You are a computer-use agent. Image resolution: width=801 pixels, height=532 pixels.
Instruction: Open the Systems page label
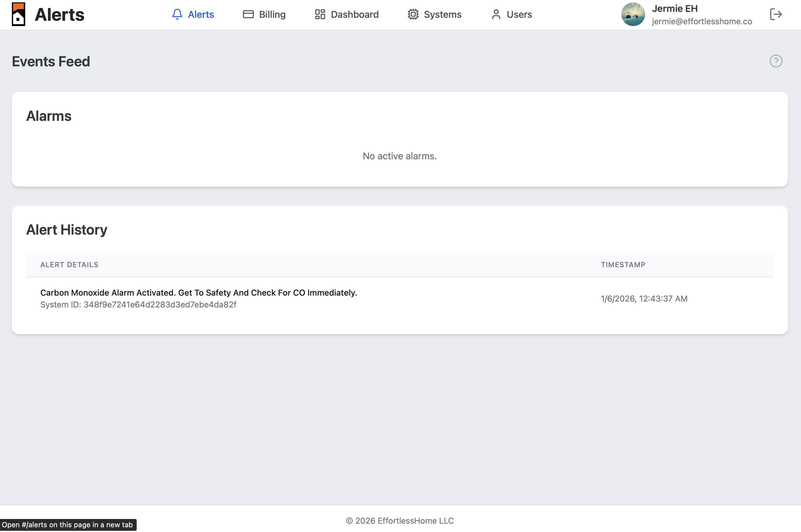click(x=442, y=14)
